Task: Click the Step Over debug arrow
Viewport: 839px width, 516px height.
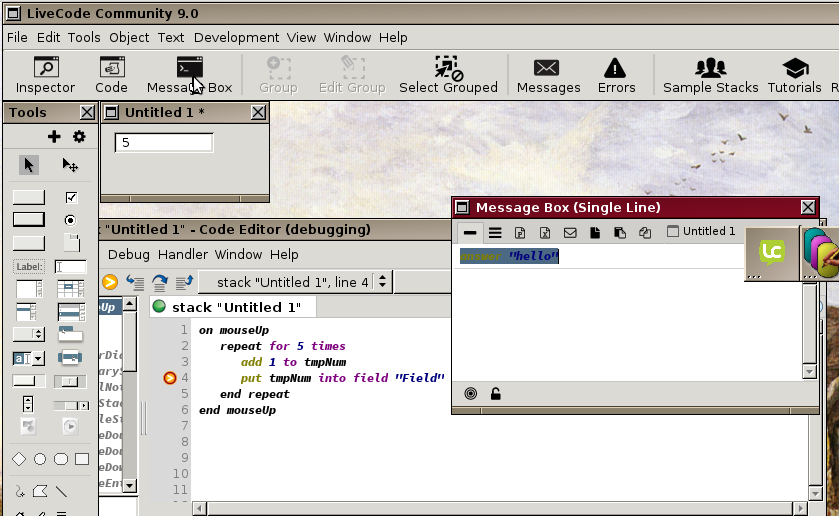Action: click(159, 283)
